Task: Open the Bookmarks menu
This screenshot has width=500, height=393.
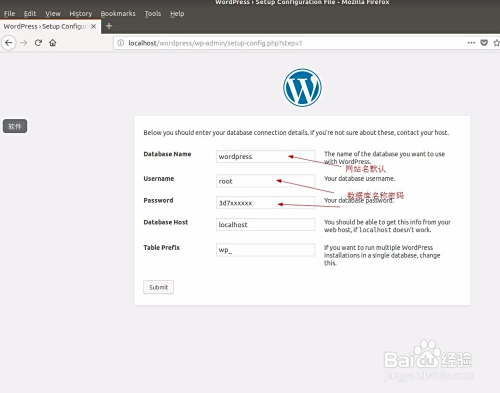Action: click(118, 14)
